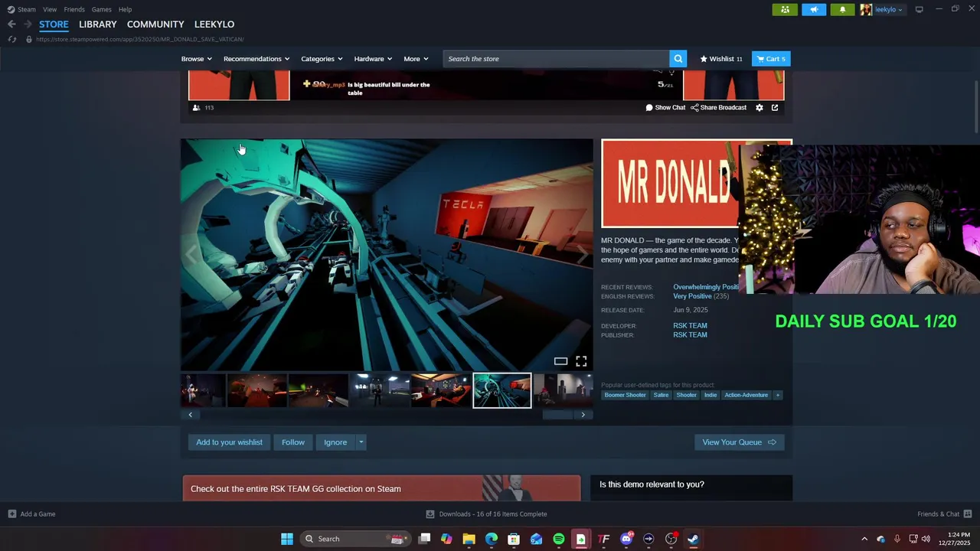Viewport: 980px width, 551px height.
Task: Open Microsoft Edge from the taskbar
Action: click(x=492, y=539)
